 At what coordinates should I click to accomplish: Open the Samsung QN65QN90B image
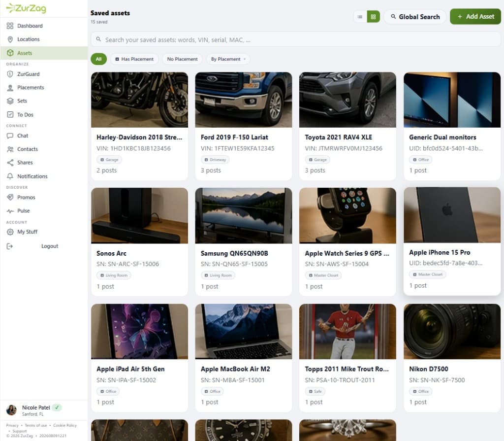pyautogui.click(x=244, y=216)
